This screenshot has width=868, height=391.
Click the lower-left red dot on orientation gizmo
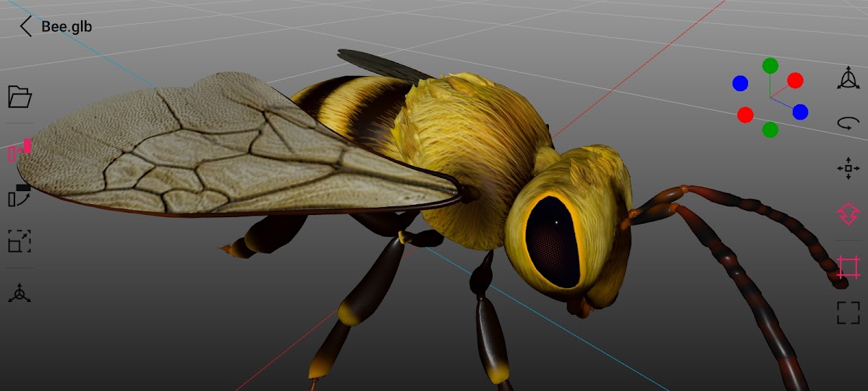(746, 115)
